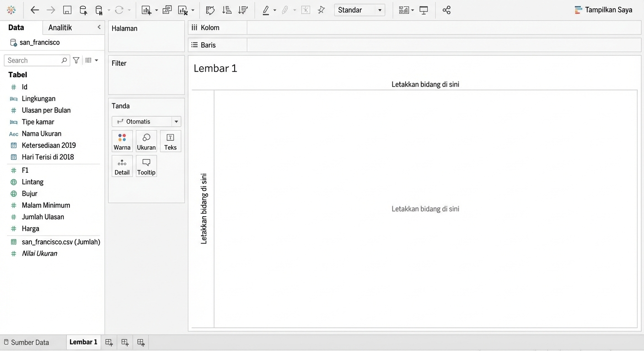Open presentation mode via monitor icon
This screenshot has width=644, height=351.
(x=424, y=10)
